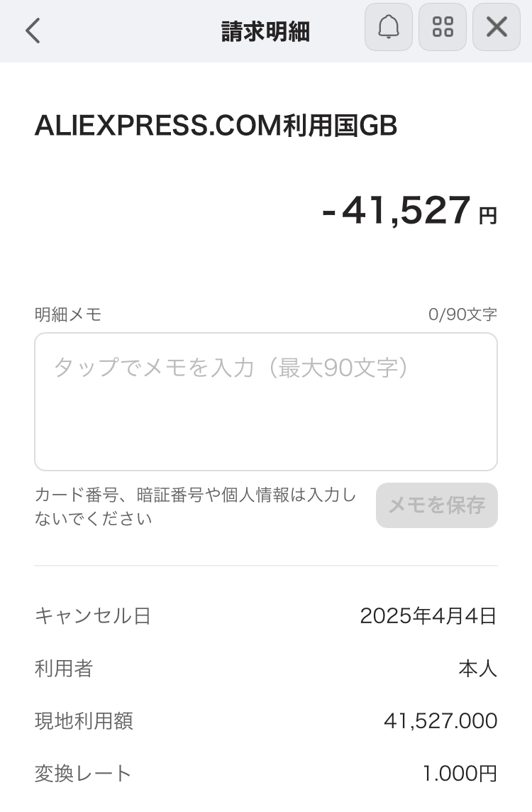Click the -41,527 円 billed amount
This screenshot has height=812, width=532.
point(409,210)
